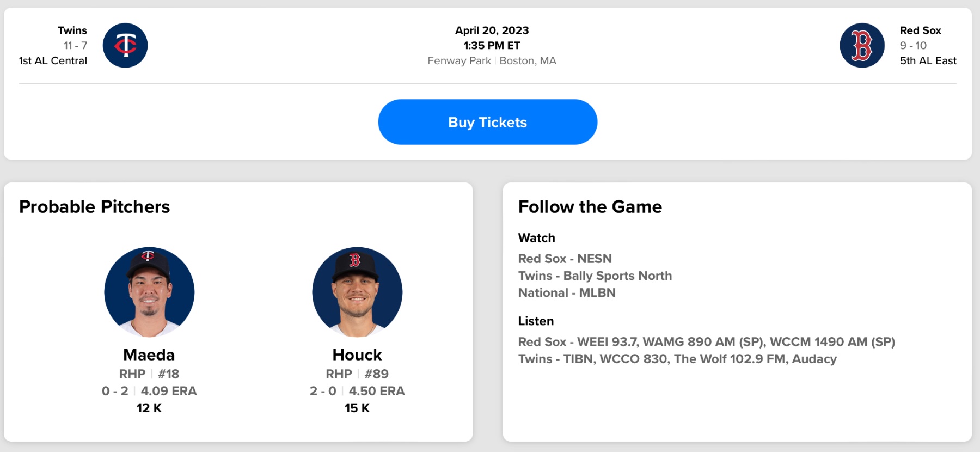The image size is (980, 452).
Task: Click the Fenway Park venue text
Action: 459,60
